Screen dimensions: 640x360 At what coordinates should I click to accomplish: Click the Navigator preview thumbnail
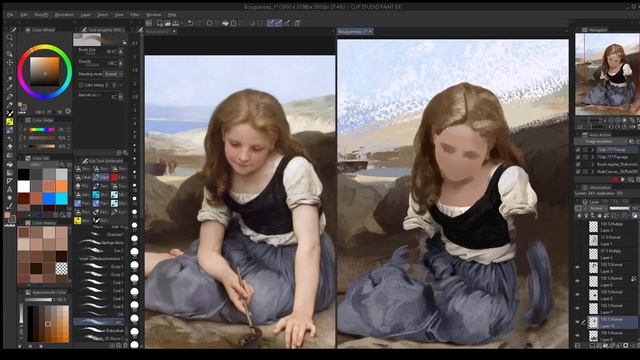607,74
